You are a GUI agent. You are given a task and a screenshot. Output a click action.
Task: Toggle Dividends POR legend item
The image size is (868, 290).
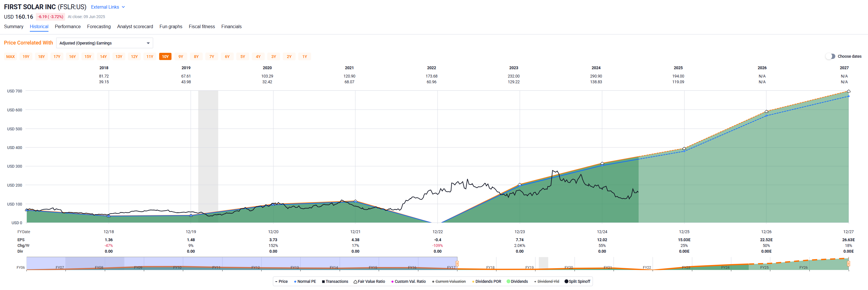pyautogui.click(x=487, y=282)
